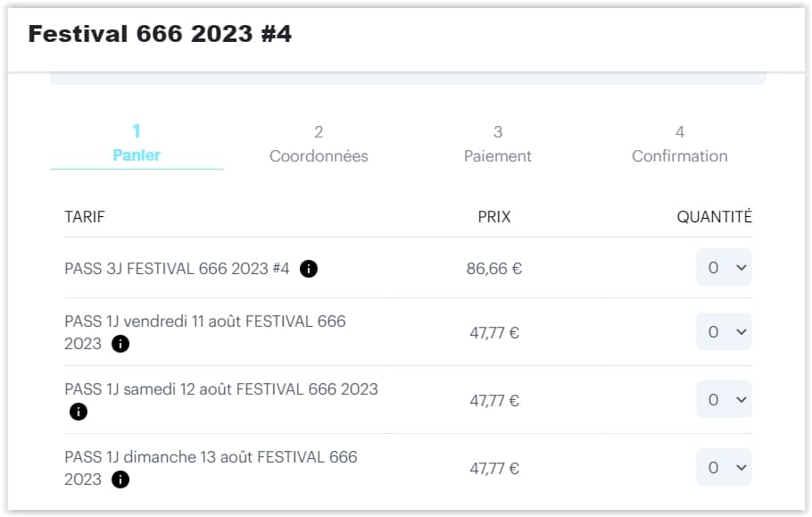This screenshot has height=517, width=812.
Task: Click the PRIX column header
Action: coord(494,217)
